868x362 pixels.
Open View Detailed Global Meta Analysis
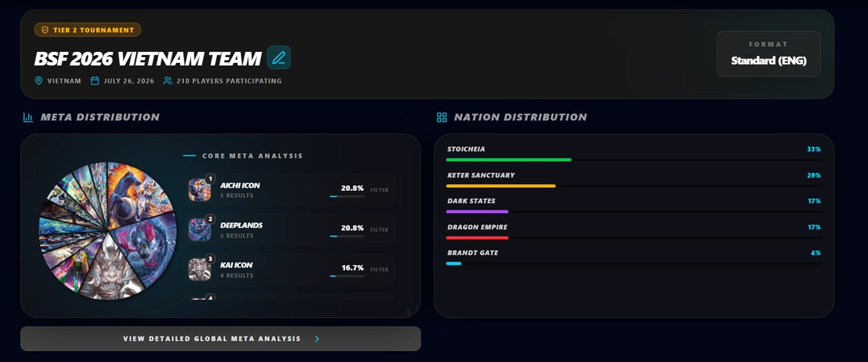(x=221, y=338)
